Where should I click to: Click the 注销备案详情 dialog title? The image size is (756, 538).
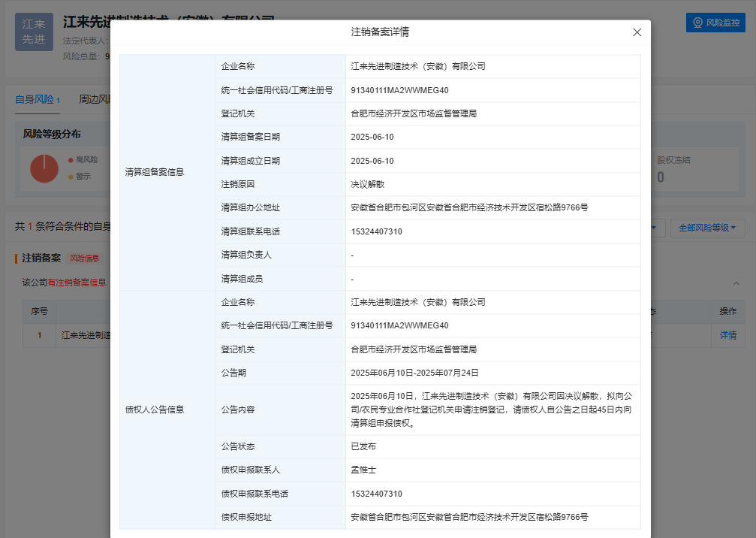click(x=380, y=32)
